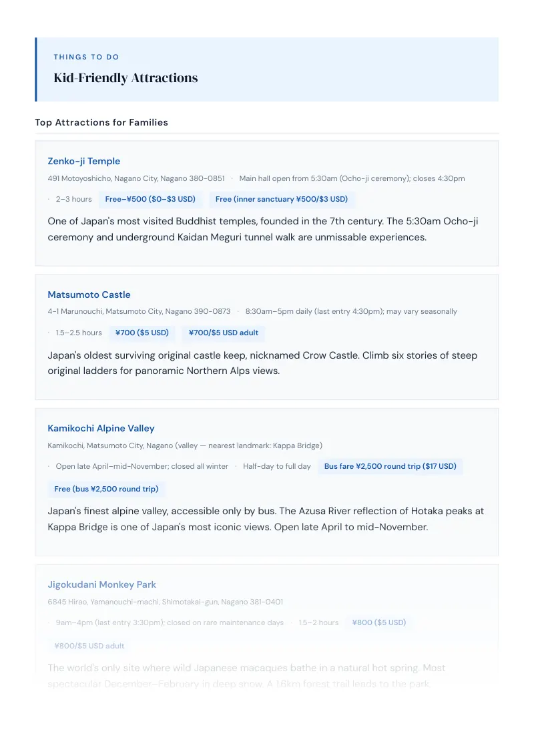Click the Free–¥500 ($0–$3 USD) price tag
The width and height of the screenshot is (534, 756).
pos(150,199)
